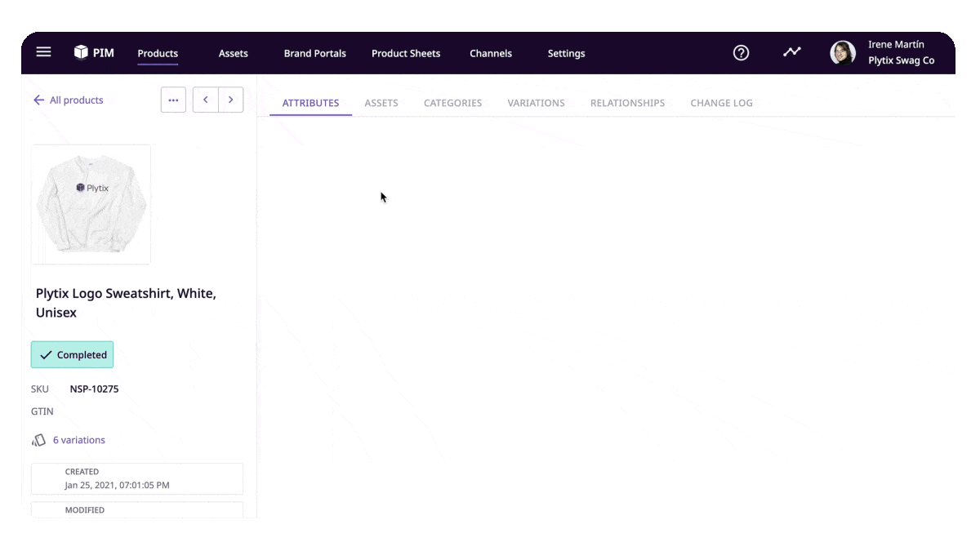Open the Products menu

click(158, 53)
